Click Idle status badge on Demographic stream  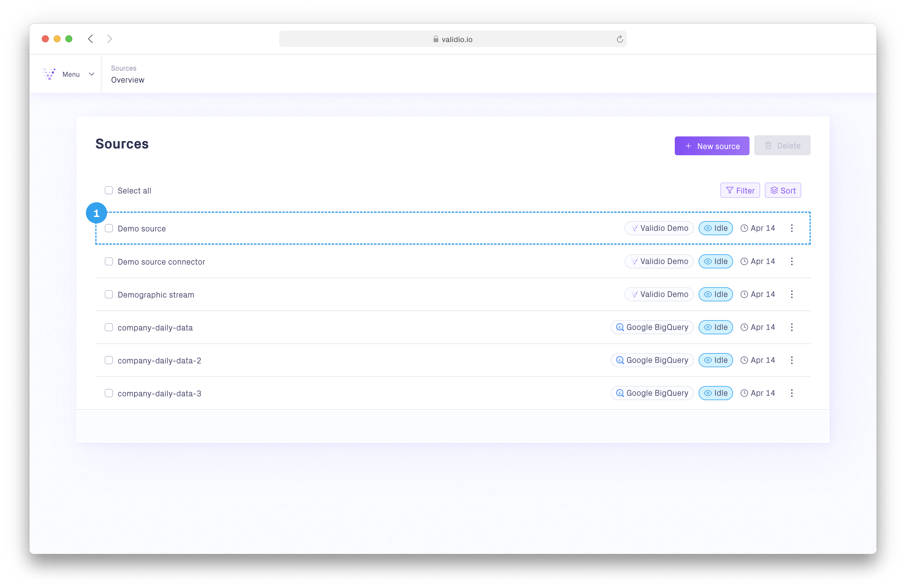tap(715, 294)
